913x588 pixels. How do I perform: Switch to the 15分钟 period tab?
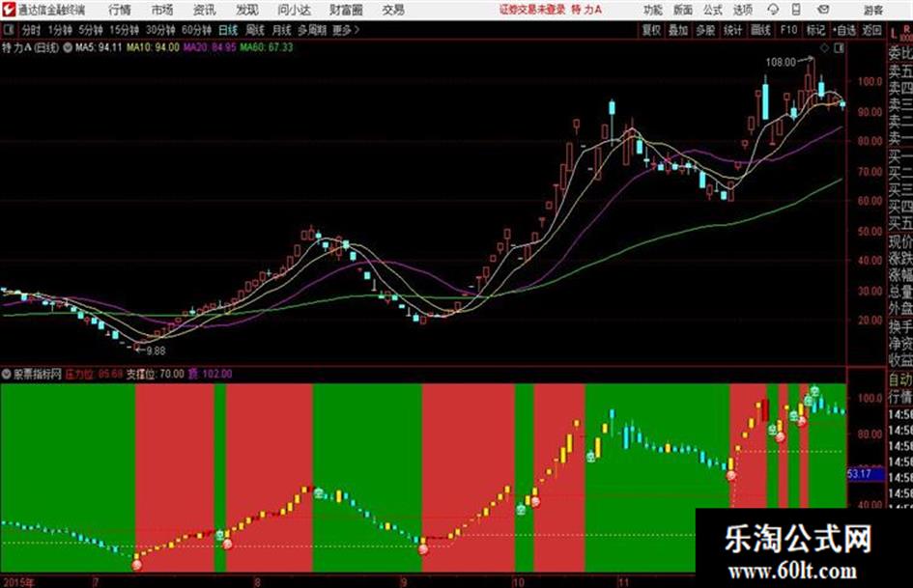pyautogui.click(x=125, y=30)
